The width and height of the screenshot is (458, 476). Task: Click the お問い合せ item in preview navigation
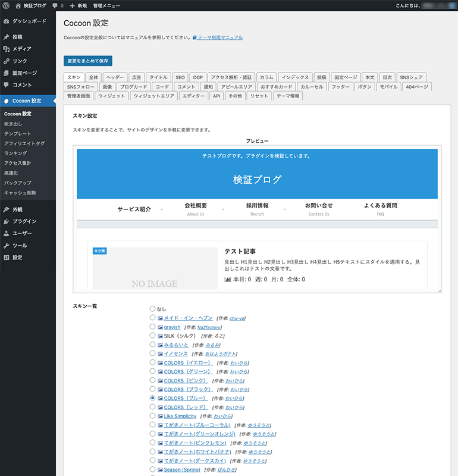pyautogui.click(x=319, y=209)
